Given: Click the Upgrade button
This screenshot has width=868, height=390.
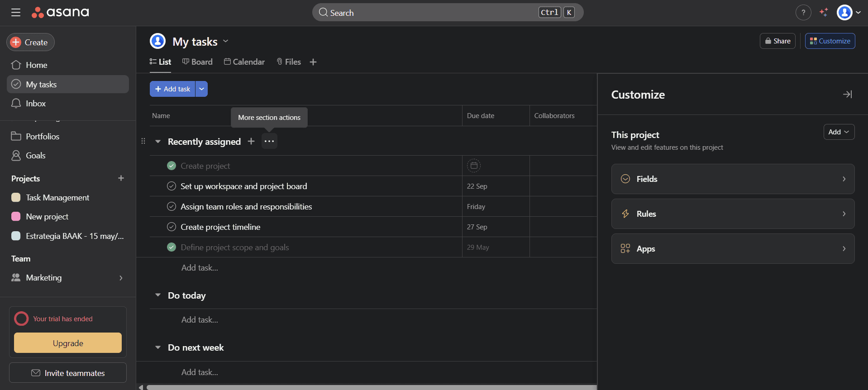Looking at the screenshot, I should (68, 343).
